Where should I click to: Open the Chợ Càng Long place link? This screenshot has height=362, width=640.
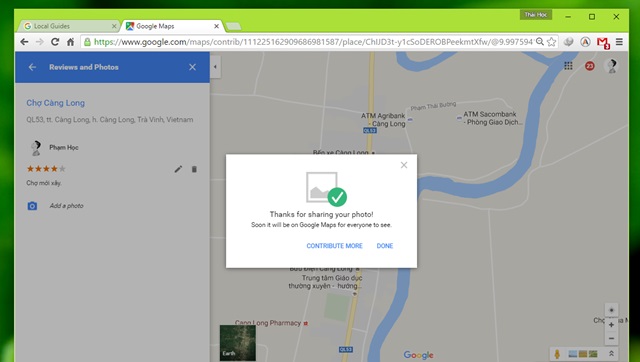[x=56, y=103]
